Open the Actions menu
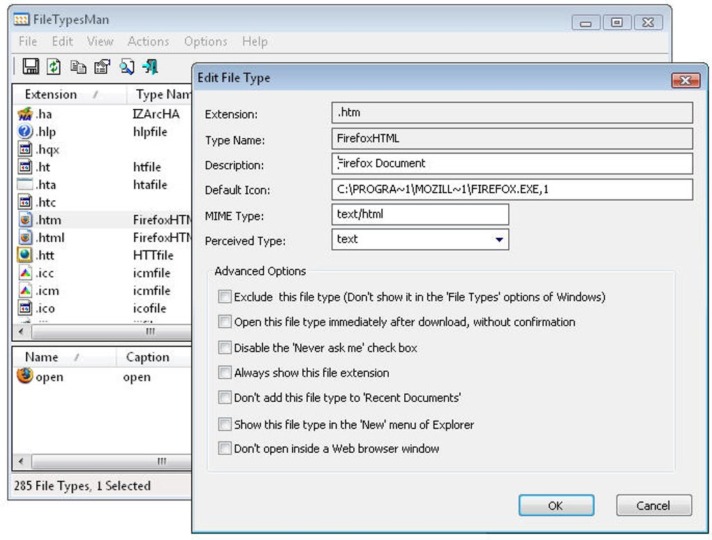The image size is (712, 540). point(148,41)
